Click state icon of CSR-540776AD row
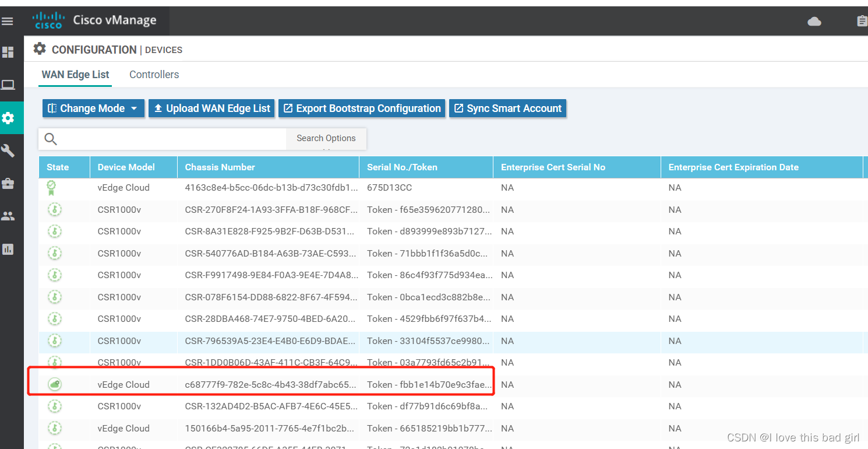Viewport: 868px width, 449px height. [x=55, y=253]
